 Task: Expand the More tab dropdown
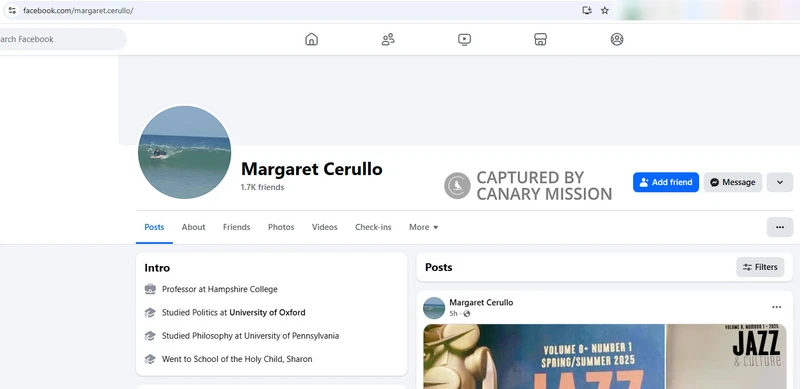point(423,227)
